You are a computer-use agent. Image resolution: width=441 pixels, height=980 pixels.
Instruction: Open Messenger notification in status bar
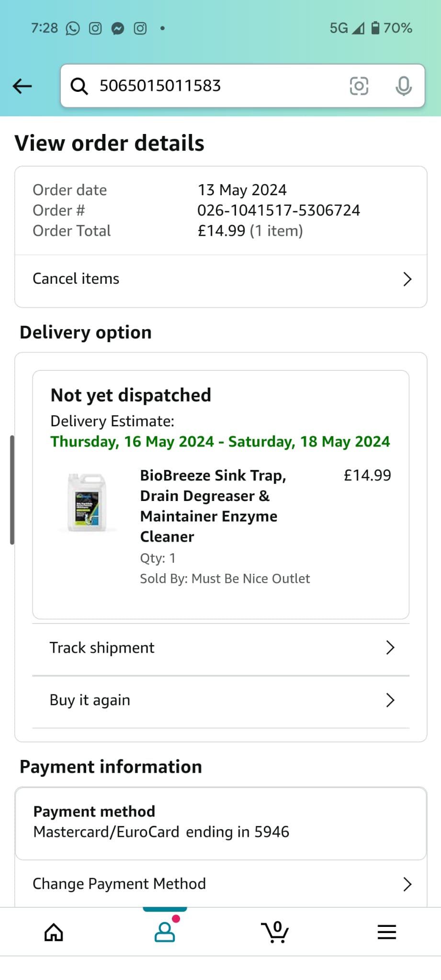point(118,29)
